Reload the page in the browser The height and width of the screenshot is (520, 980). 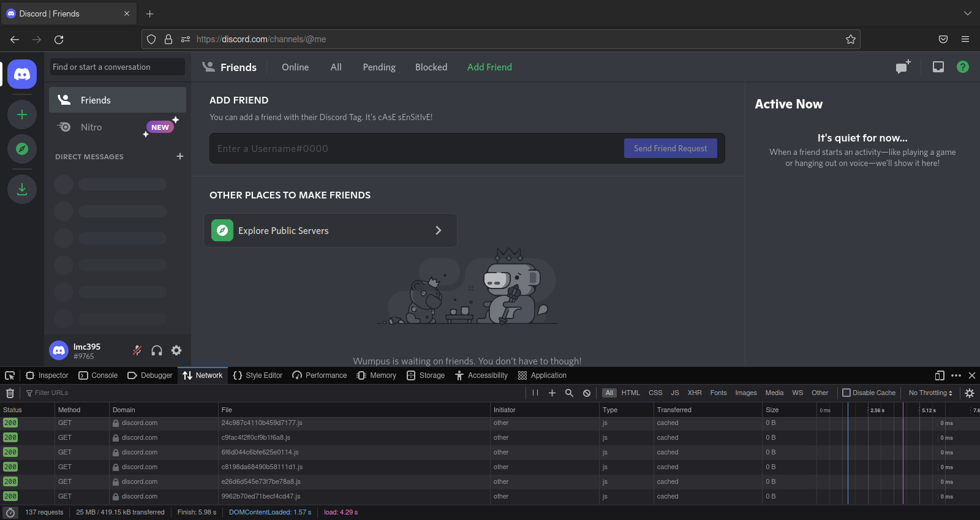[59, 39]
